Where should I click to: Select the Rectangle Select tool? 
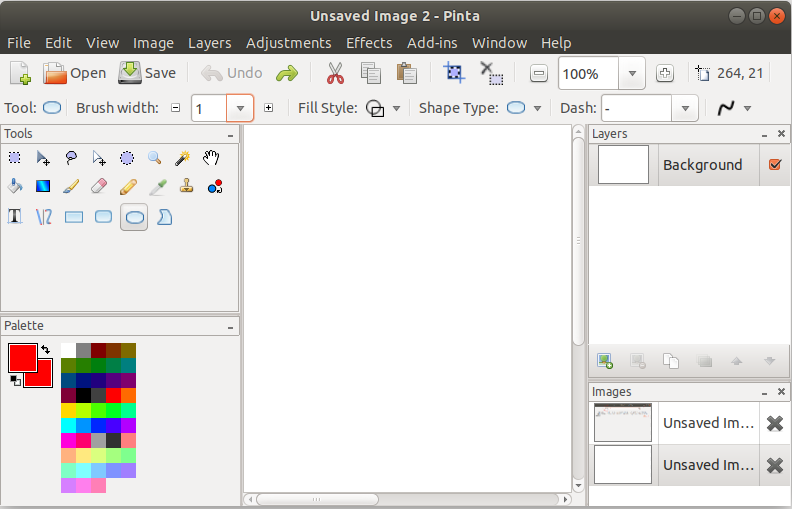15,158
